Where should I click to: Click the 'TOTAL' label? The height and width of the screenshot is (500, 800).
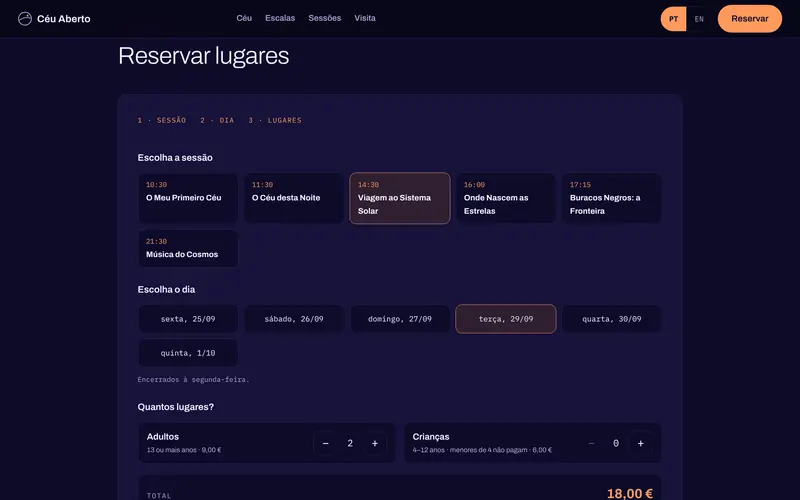click(159, 495)
